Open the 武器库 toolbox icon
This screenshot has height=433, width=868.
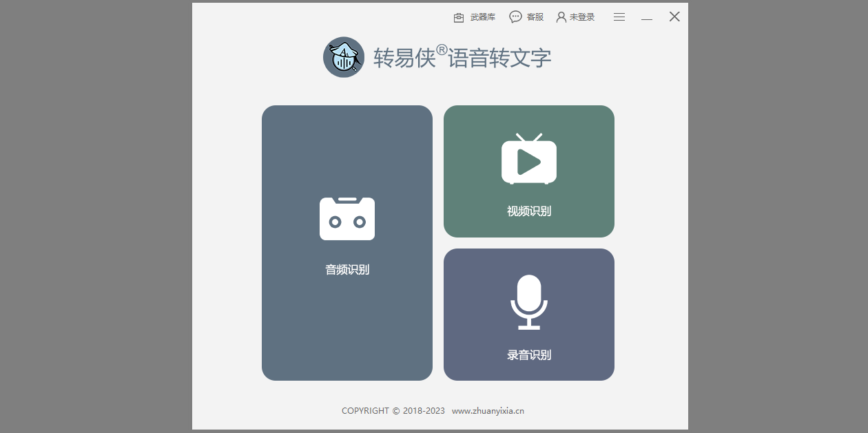pyautogui.click(x=458, y=17)
